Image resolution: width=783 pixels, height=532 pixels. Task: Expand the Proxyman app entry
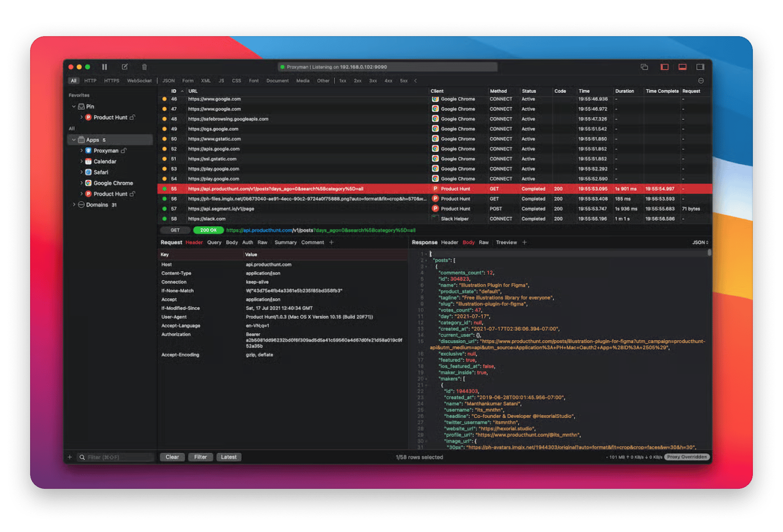81,151
